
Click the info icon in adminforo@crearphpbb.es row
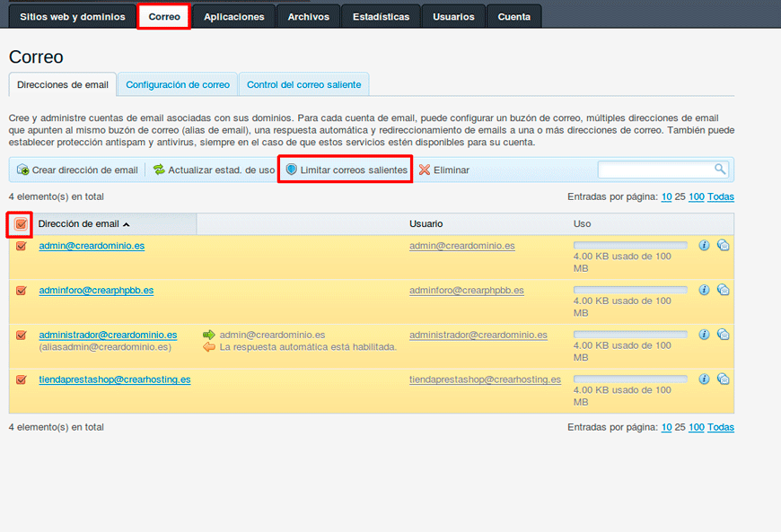[704, 290]
